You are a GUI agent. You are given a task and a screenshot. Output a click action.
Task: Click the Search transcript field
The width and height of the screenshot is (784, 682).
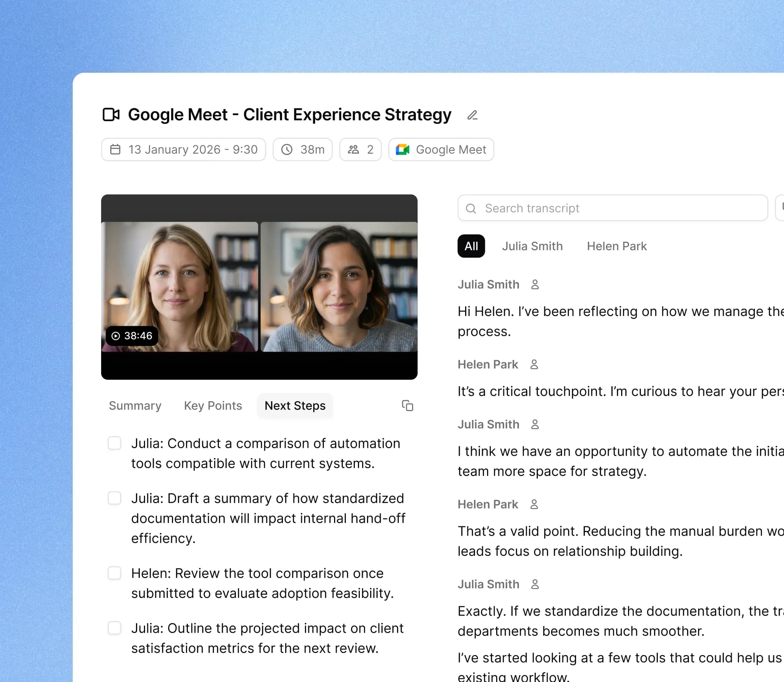point(612,208)
